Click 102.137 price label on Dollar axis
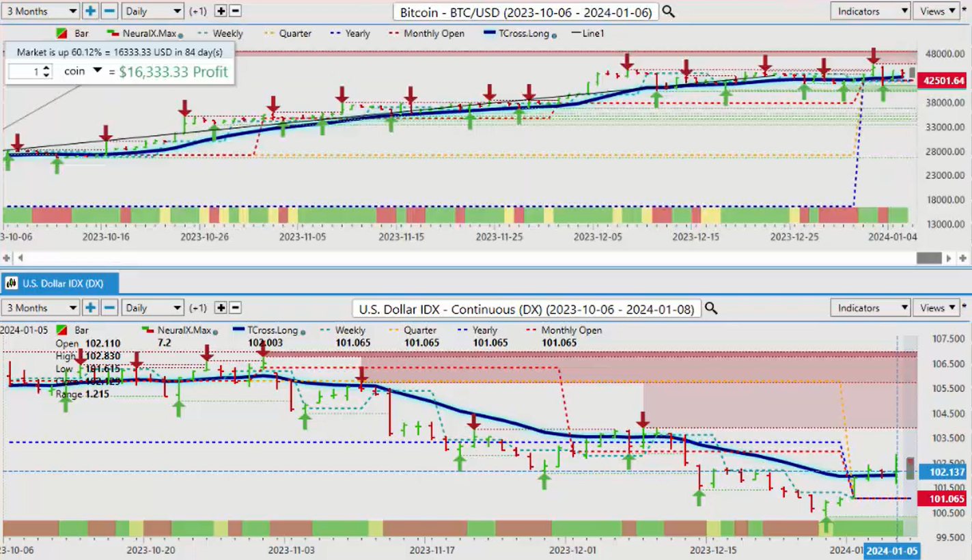Image resolution: width=972 pixels, height=560 pixels. click(943, 472)
